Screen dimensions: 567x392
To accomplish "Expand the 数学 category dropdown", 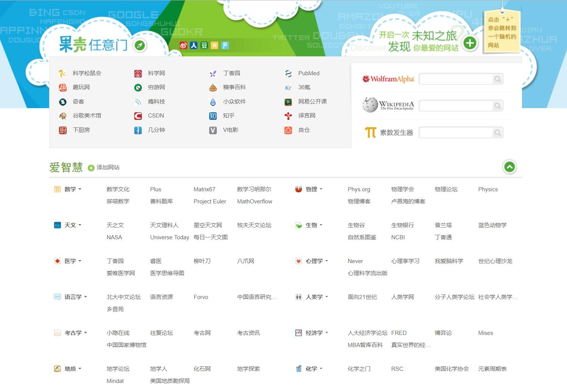I will pyautogui.click(x=79, y=189).
